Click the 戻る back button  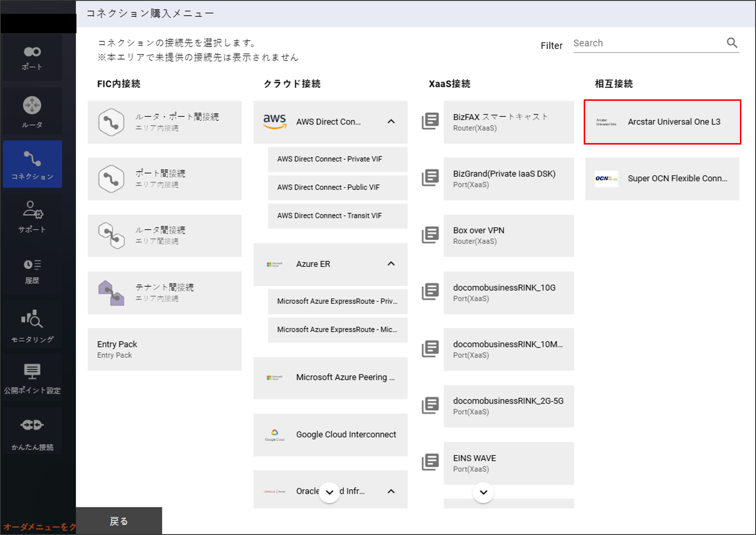[119, 521]
